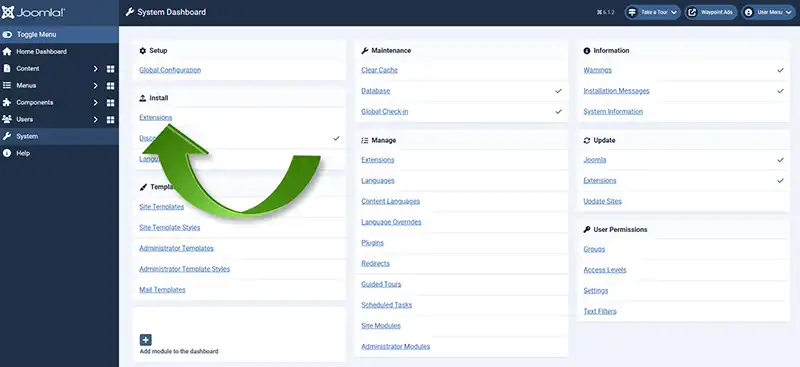Click Extensions under Manage
Image resolution: width=800 pixels, height=367 pixels.
pyautogui.click(x=378, y=160)
